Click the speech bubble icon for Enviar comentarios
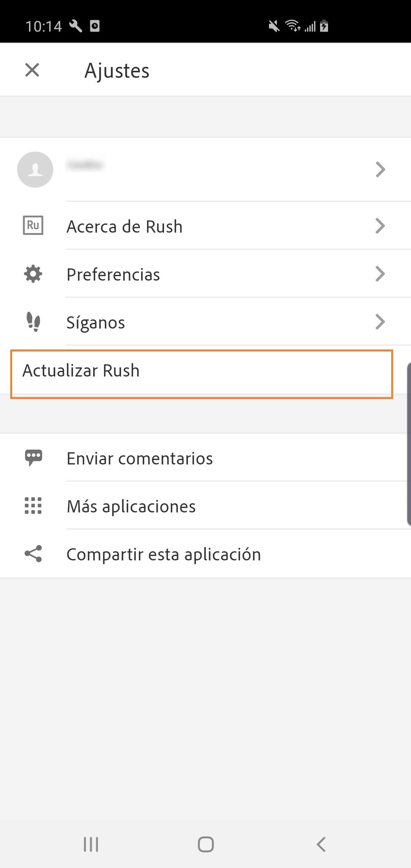411x868 pixels. tap(33, 458)
